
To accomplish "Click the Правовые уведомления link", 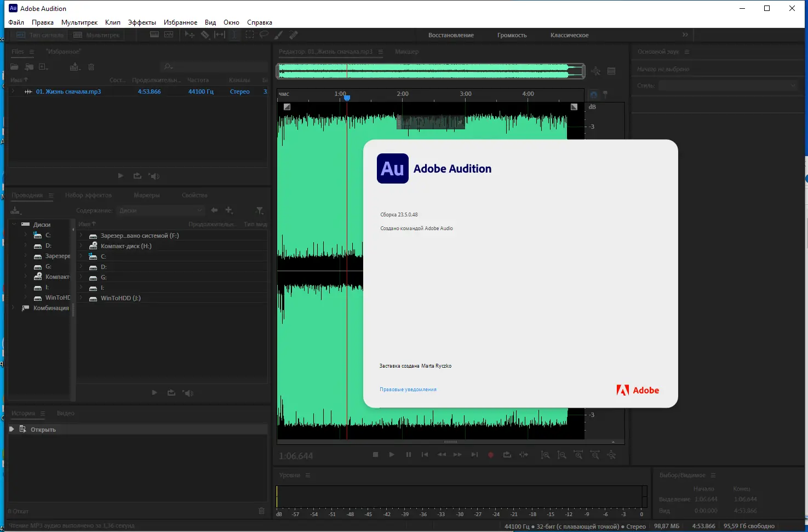I will tap(408, 390).
